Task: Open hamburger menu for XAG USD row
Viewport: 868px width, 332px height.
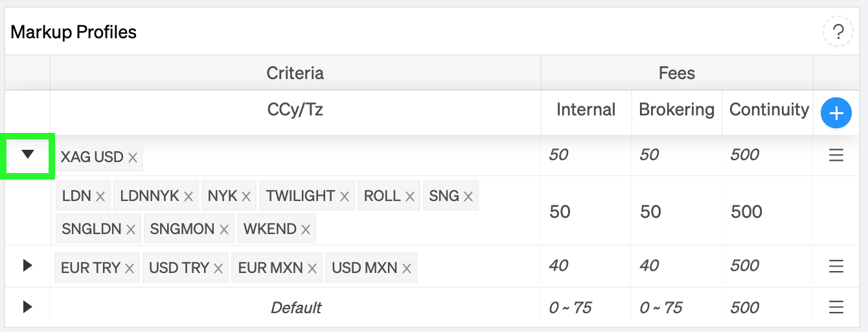Action: 836,156
